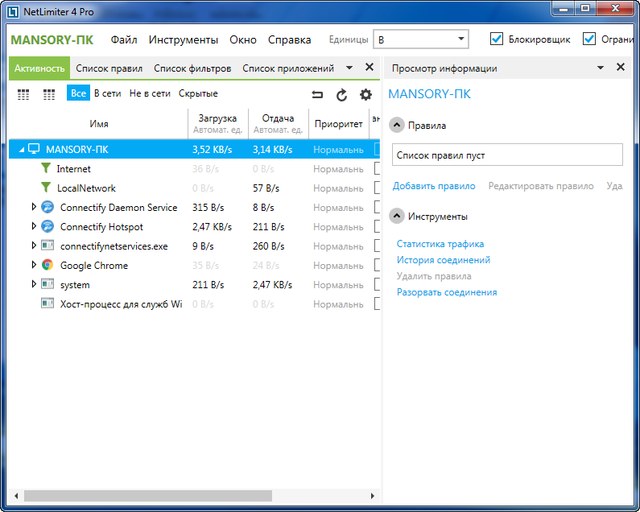The height and width of the screenshot is (512, 640).
Task: Click the back/return arrow icon in toolbar
Action: [318, 94]
